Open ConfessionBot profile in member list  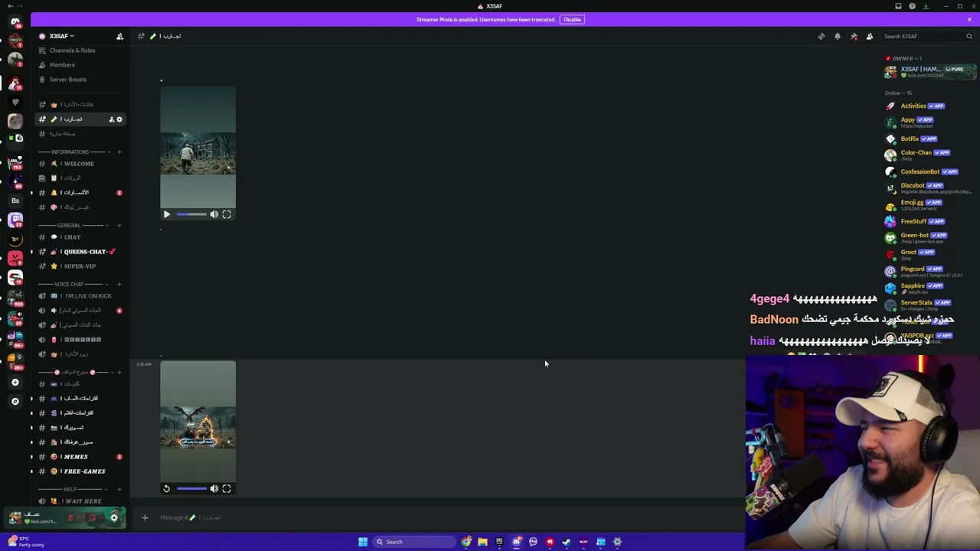[x=929, y=171]
